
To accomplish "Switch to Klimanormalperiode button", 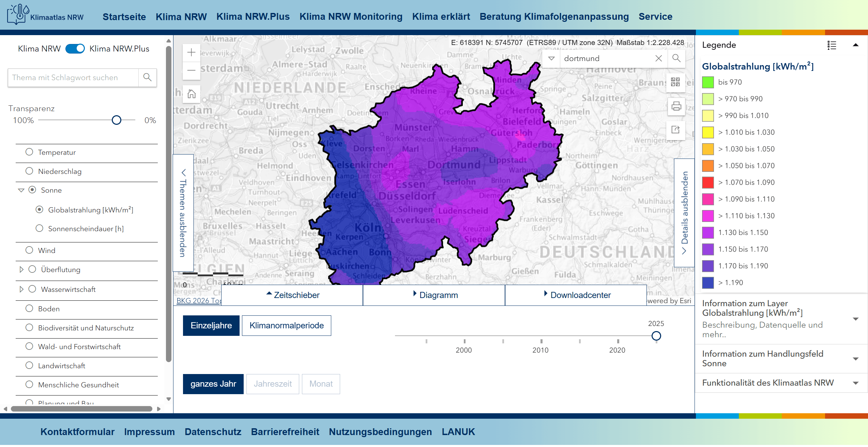I will tap(286, 326).
